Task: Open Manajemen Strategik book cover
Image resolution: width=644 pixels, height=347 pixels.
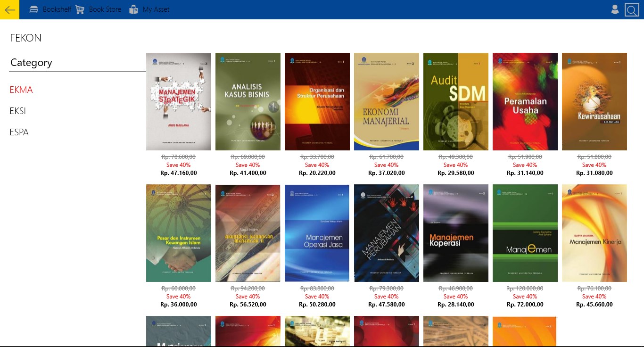Action: click(179, 101)
